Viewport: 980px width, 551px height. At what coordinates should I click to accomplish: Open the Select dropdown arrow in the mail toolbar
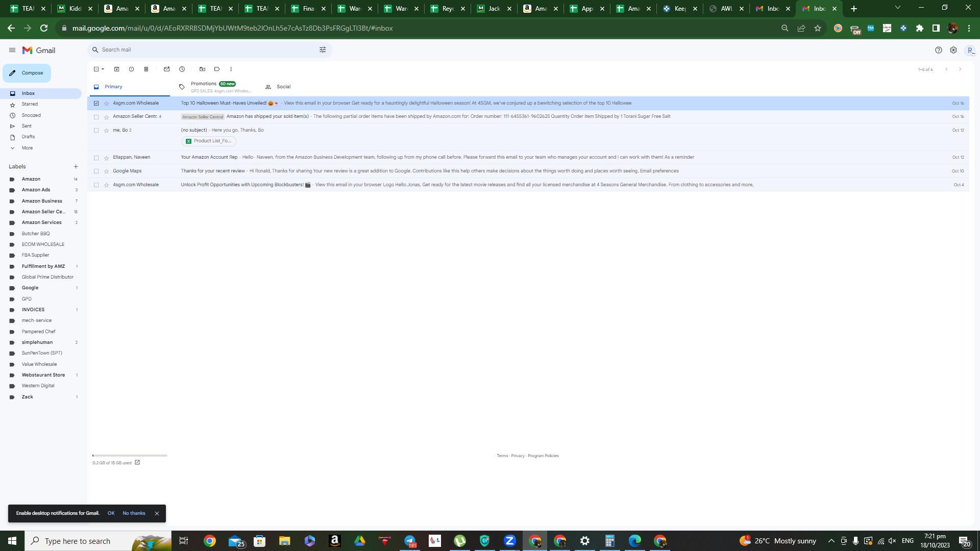[x=103, y=69]
